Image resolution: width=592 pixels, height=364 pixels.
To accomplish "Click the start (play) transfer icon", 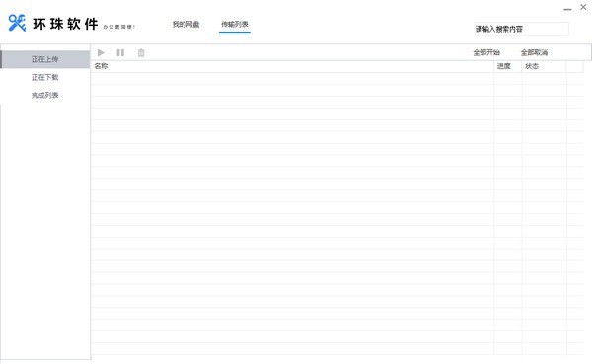I will pos(101,53).
